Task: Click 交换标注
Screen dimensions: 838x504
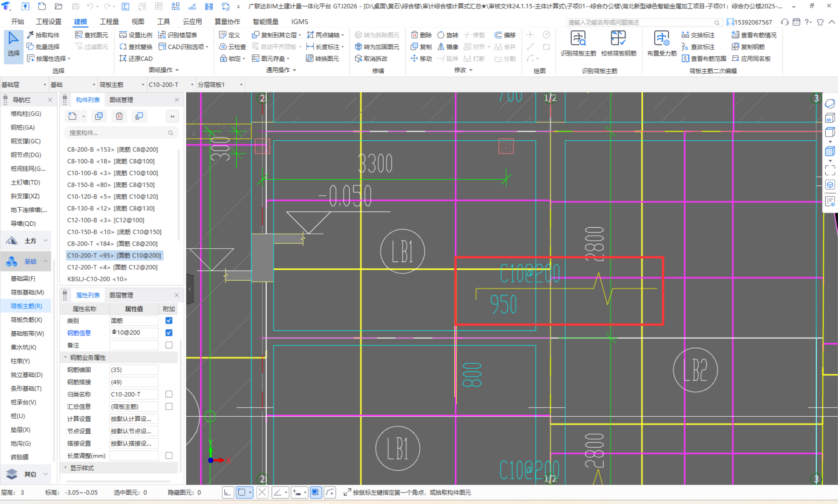Action: click(x=698, y=35)
